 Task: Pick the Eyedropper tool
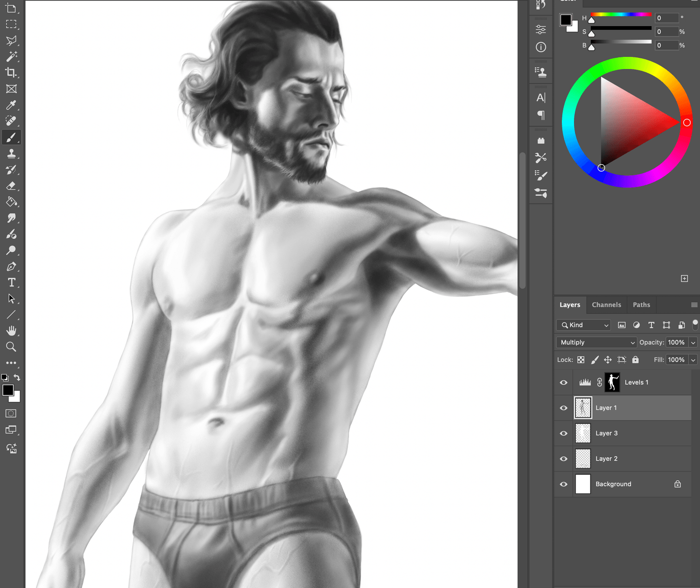click(x=11, y=105)
